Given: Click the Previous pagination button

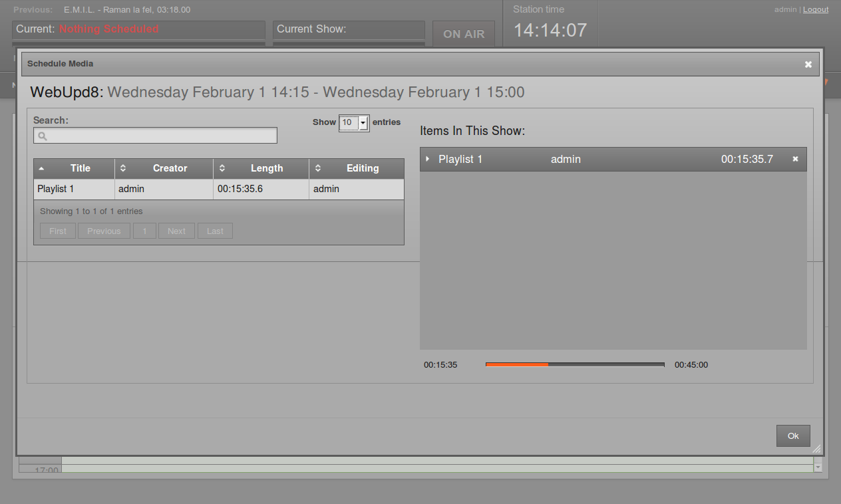Looking at the screenshot, I should [104, 231].
